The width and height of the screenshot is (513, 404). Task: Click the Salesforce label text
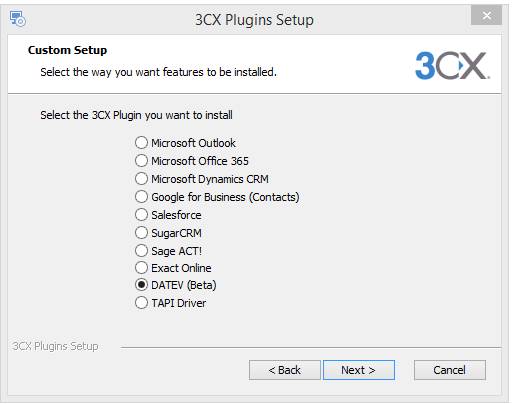click(x=176, y=215)
